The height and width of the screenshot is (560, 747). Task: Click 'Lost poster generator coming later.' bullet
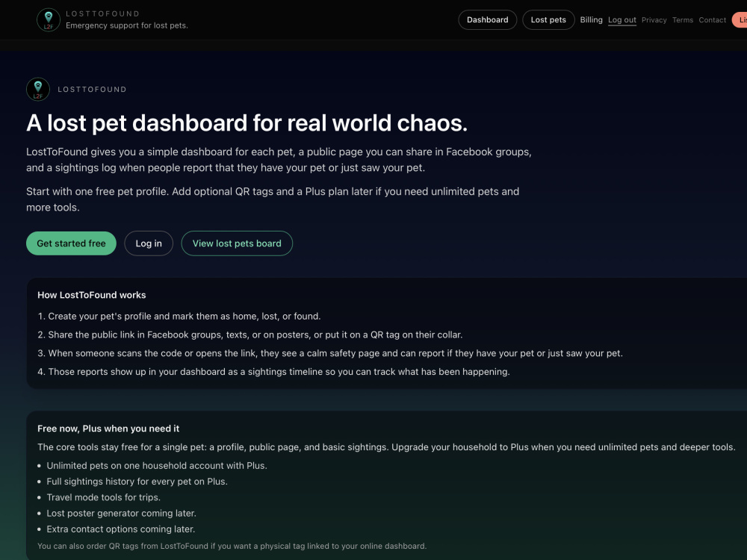(x=122, y=514)
